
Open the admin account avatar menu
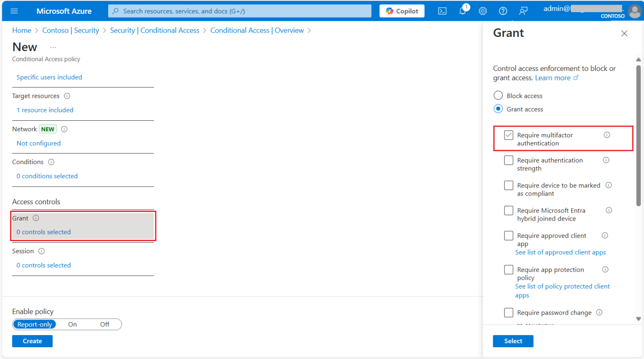[634, 11]
